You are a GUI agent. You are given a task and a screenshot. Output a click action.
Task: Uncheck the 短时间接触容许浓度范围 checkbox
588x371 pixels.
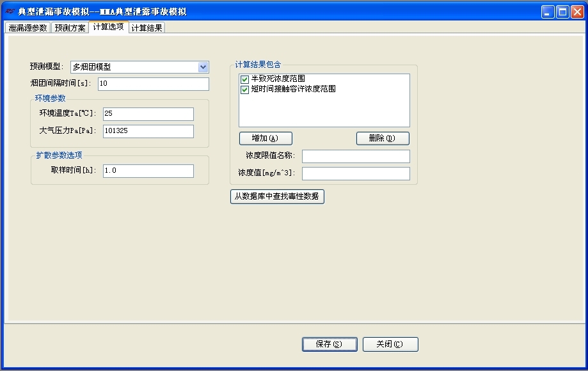tap(244, 90)
